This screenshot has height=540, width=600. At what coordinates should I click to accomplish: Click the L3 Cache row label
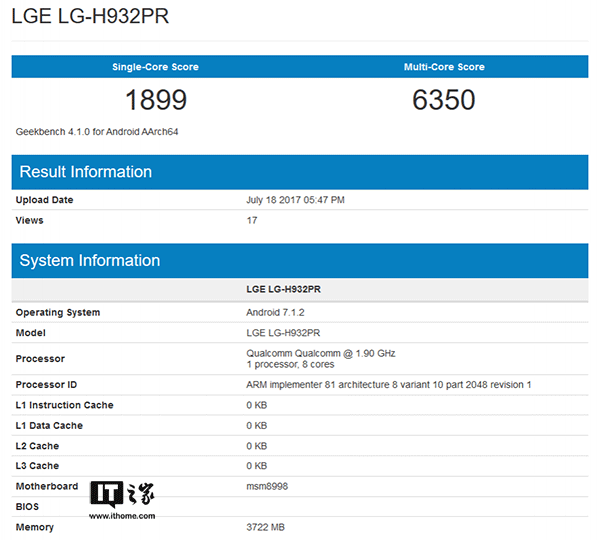[x=37, y=466]
